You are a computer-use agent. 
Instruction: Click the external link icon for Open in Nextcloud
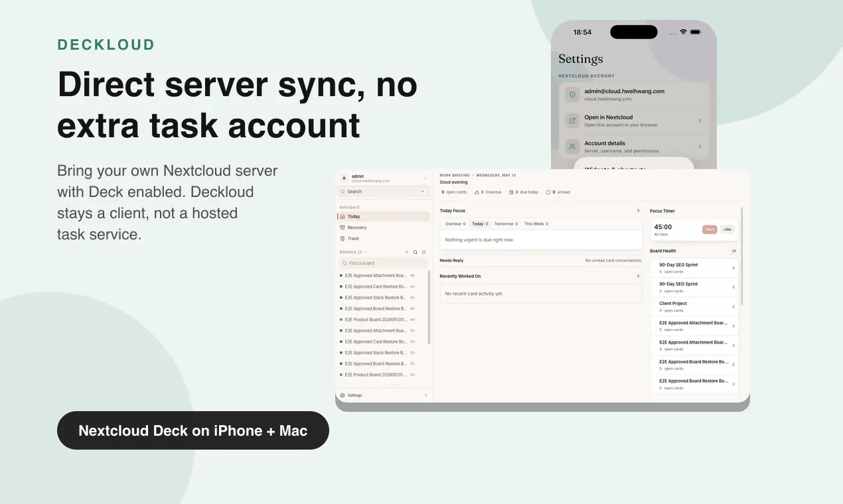[x=572, y=121]
